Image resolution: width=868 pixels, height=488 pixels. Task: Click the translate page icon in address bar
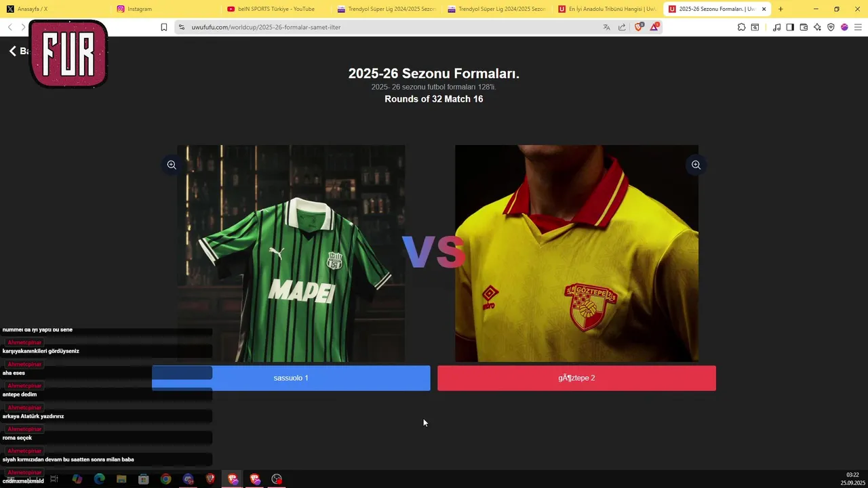(x=606, y=27)
